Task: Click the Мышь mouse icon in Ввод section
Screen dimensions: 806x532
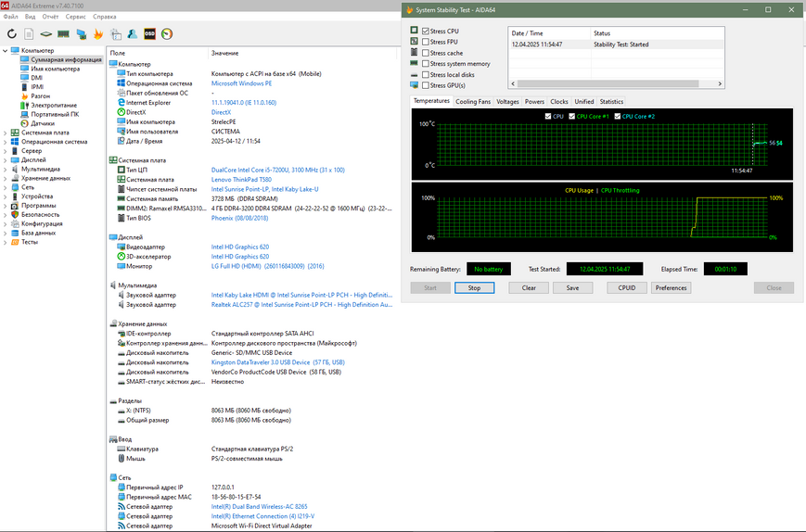Action: pos(121,459)
